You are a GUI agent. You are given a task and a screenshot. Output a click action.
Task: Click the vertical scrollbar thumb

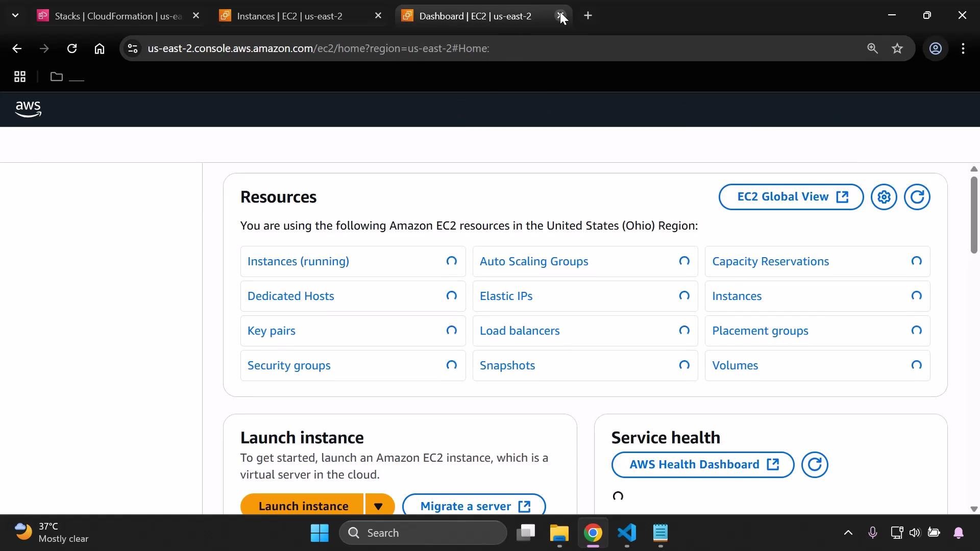974,214
